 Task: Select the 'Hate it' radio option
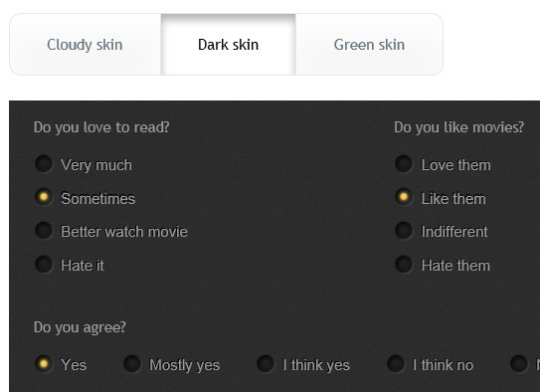[44, 265]
